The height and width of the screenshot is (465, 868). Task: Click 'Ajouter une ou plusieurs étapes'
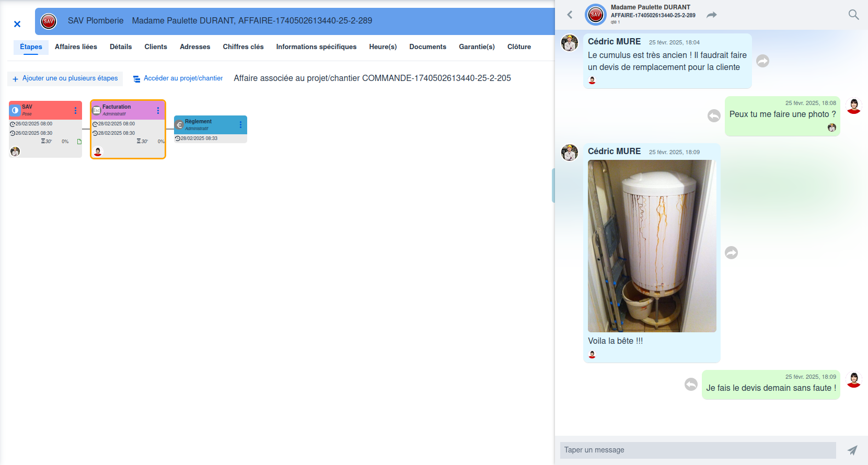tap(65, 78)
